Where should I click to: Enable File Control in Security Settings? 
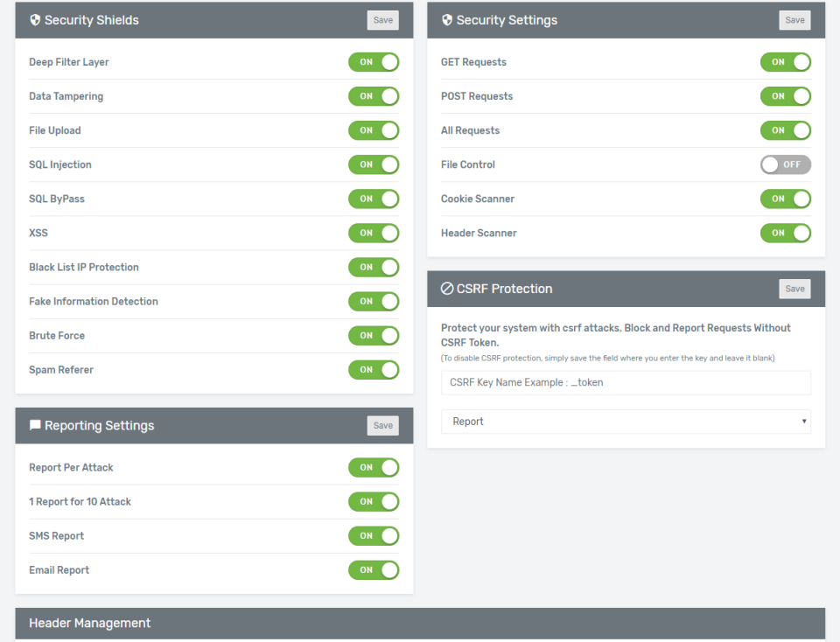pyautogui.click(x=785, y=164)
